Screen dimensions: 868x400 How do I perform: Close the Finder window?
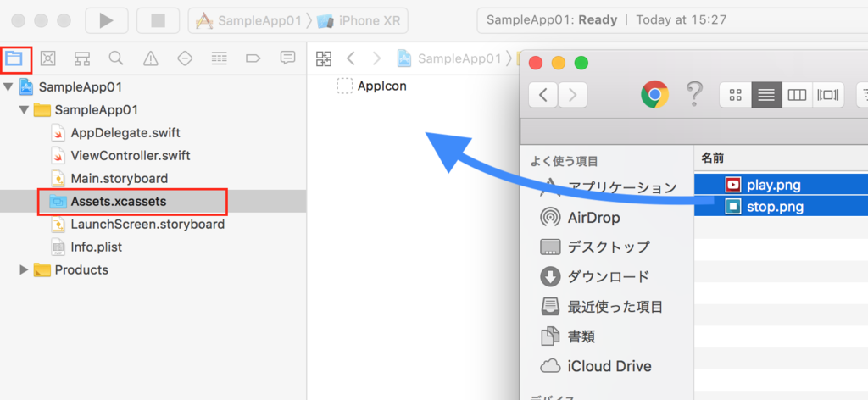[536, 63]
